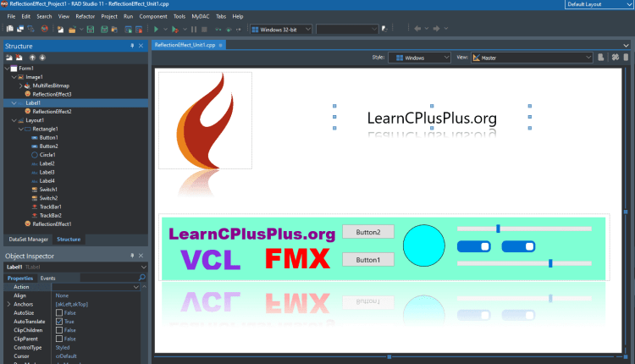Viewport: 635px width, 364px height.
Task: Open the Action property dropdown
Action: tap(135, 287)
